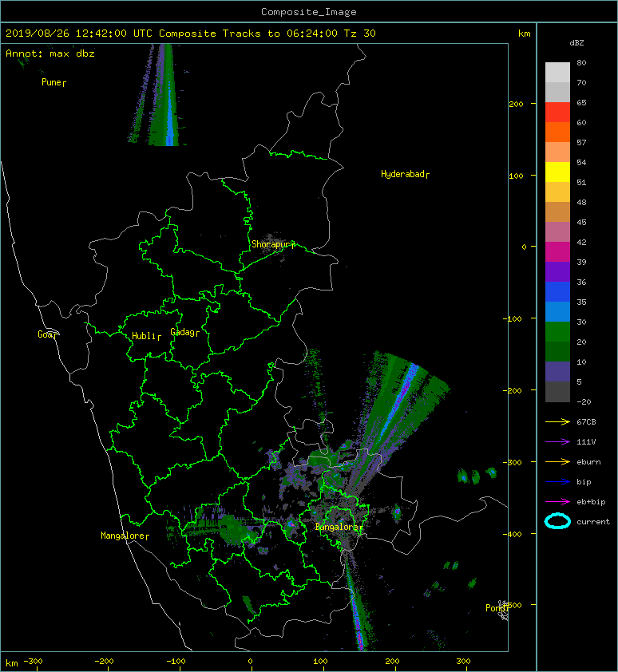Click the 'Annot: max dbz' annotation text
Screen dimensions: 618x672
(x=50, y=53)
